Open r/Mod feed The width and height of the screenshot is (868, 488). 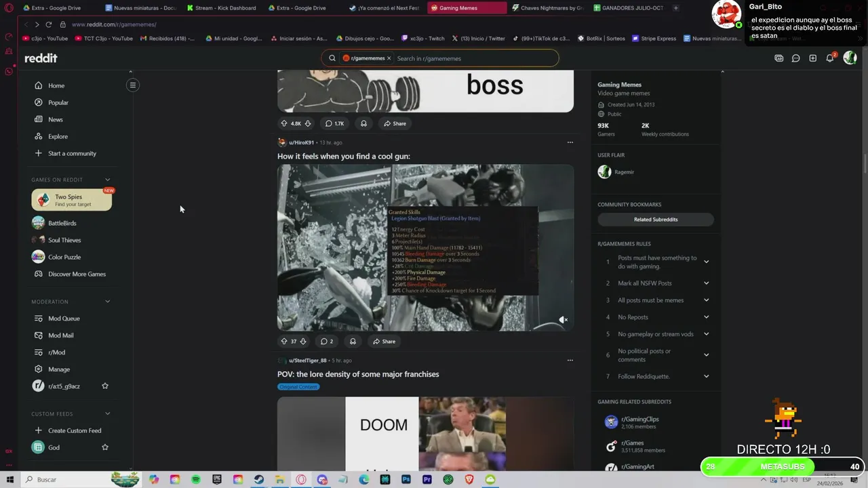coord(56,352)
